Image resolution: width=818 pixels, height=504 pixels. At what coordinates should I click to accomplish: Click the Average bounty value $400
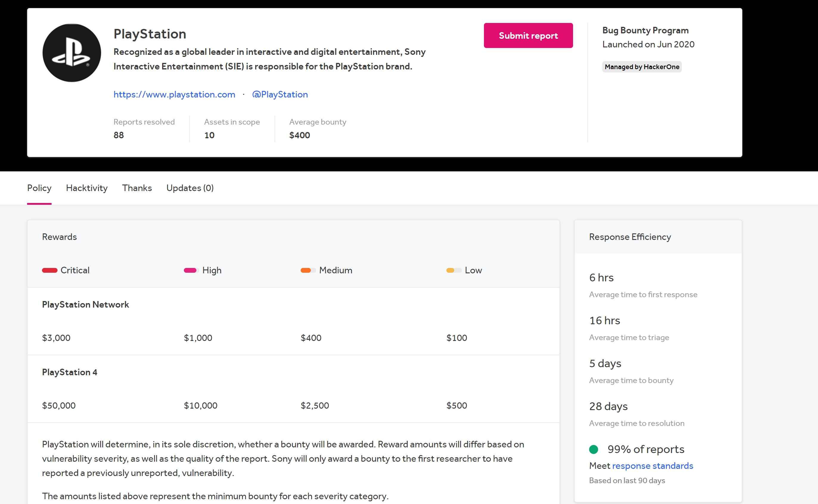point(299,135)
